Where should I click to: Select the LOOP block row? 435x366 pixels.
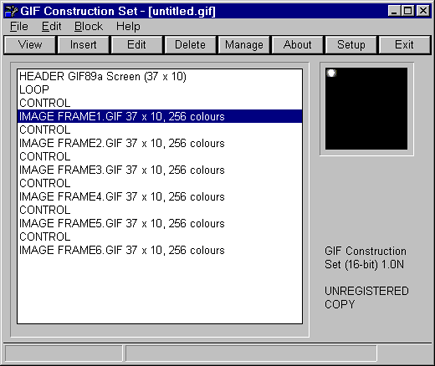coord(160,90)
